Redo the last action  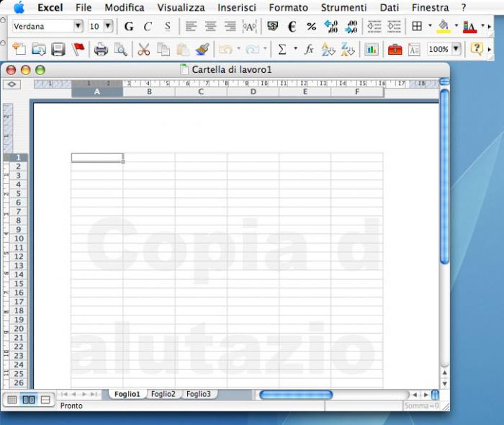pos(252,49)
